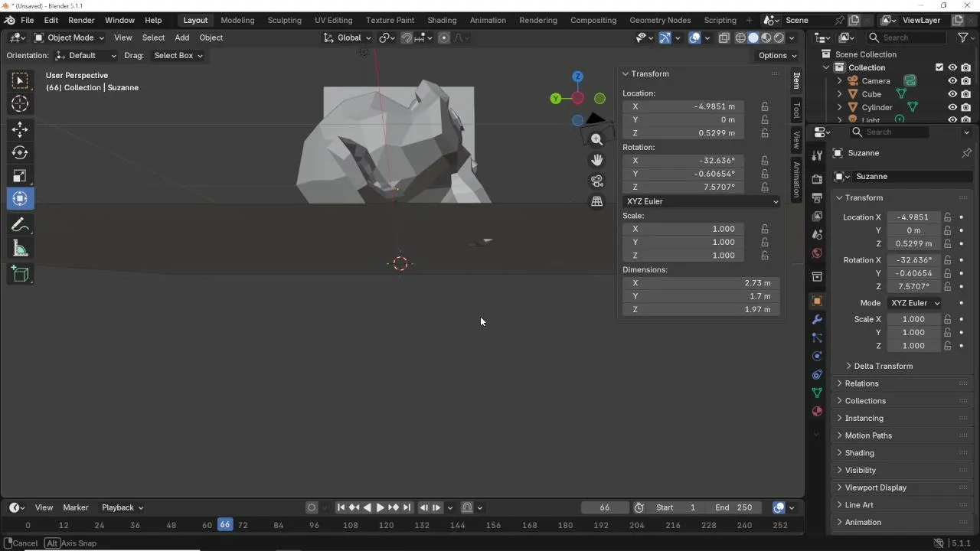This screenshot has height=551, width=980.
Task: Toggle camera view icon
Action: coord(597,181)
